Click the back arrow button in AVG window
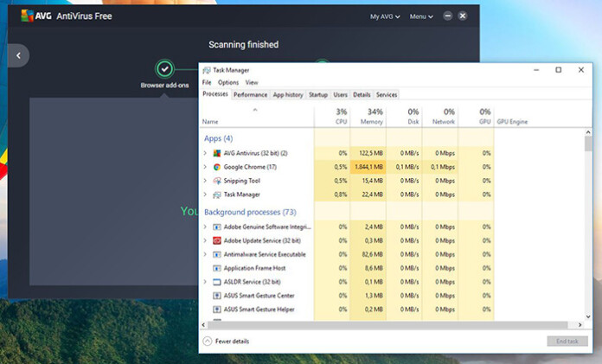Viewport: 602px width, 364px height. click(18, 55)
